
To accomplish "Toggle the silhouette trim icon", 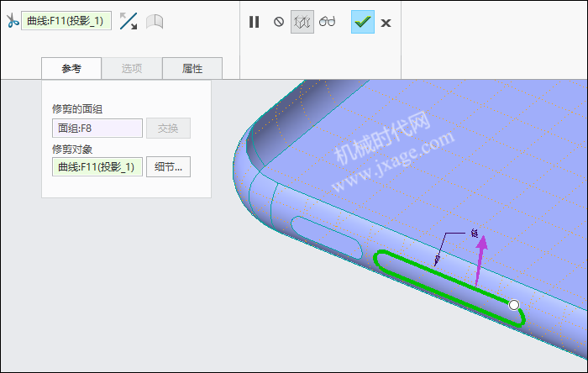I will click(x=155, y=21).
